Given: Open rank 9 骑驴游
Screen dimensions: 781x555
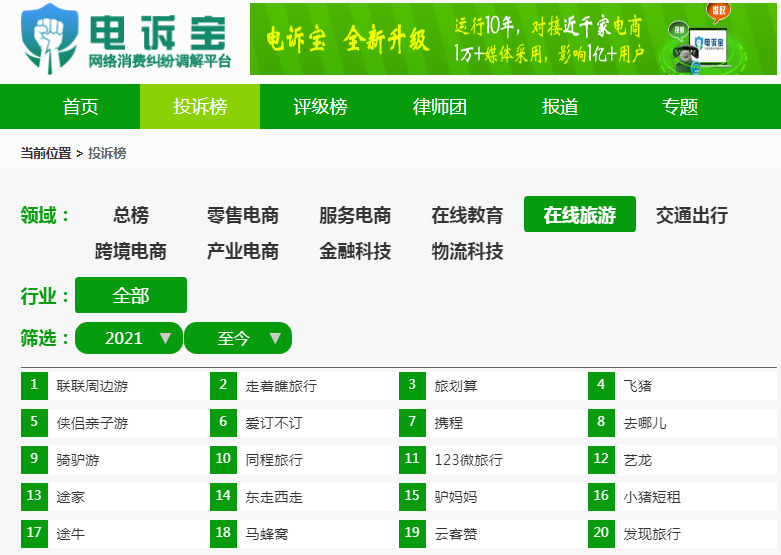Looking at the screenshot, I should pyautogui.click(x=78, y=460).
